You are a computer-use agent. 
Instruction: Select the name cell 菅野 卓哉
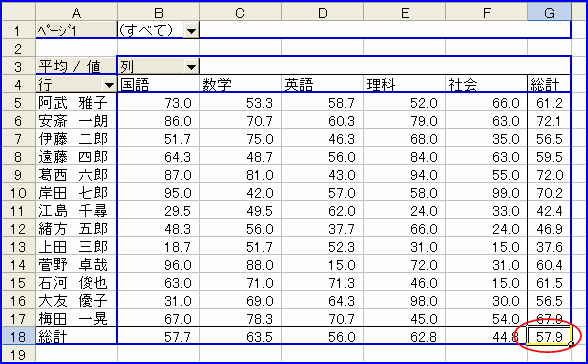[x=76, y=265]
